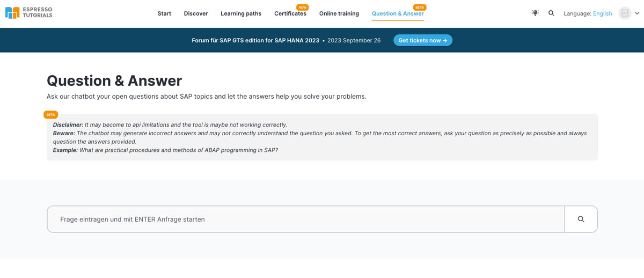Open the user avatar profile icon
The width and height of the screenshot is (644, 278).
point(625,13)
